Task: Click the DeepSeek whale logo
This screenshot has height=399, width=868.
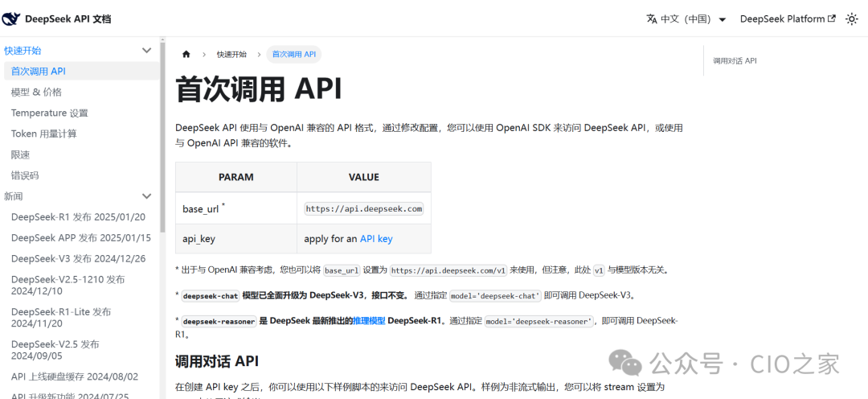Action: click(12, 19)
